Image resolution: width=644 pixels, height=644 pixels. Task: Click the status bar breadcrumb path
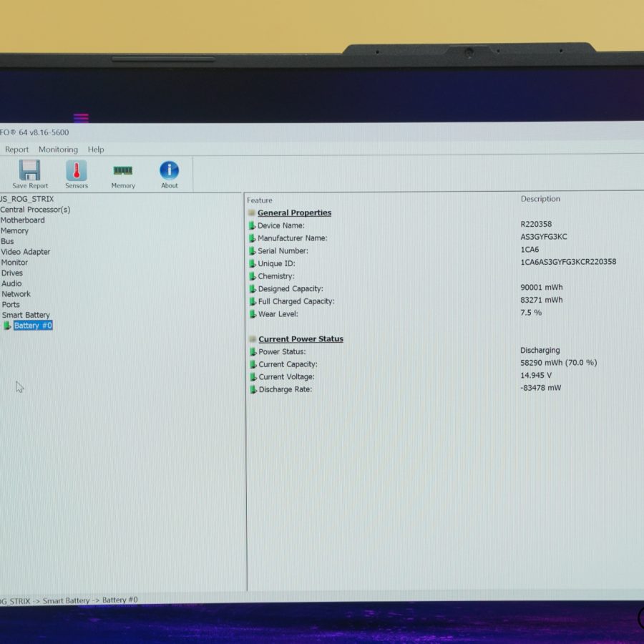click(x=69, y=600)
